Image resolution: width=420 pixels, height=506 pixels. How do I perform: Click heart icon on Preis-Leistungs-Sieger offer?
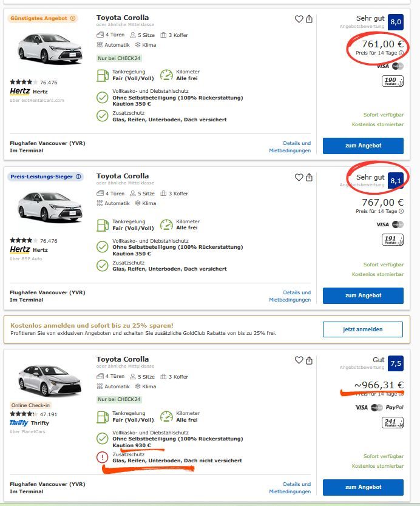point(299,177)
